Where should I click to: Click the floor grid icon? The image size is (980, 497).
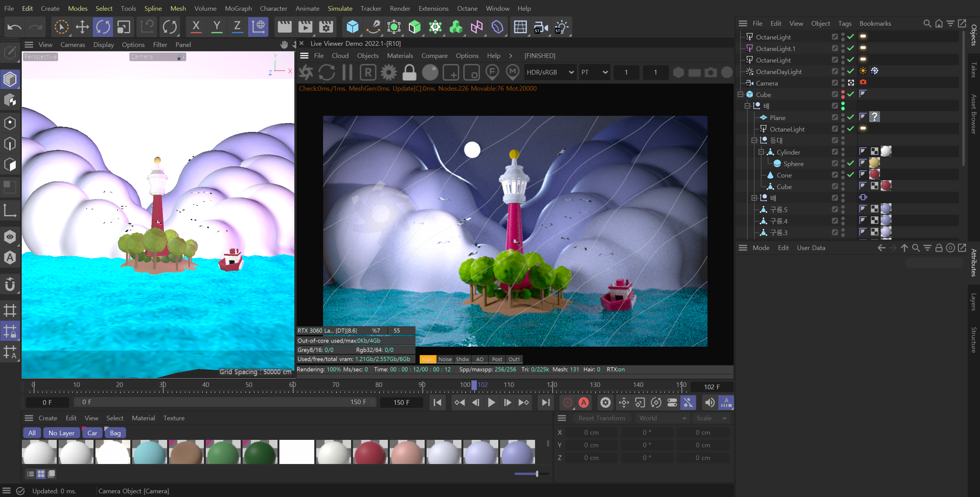point(520,27)
